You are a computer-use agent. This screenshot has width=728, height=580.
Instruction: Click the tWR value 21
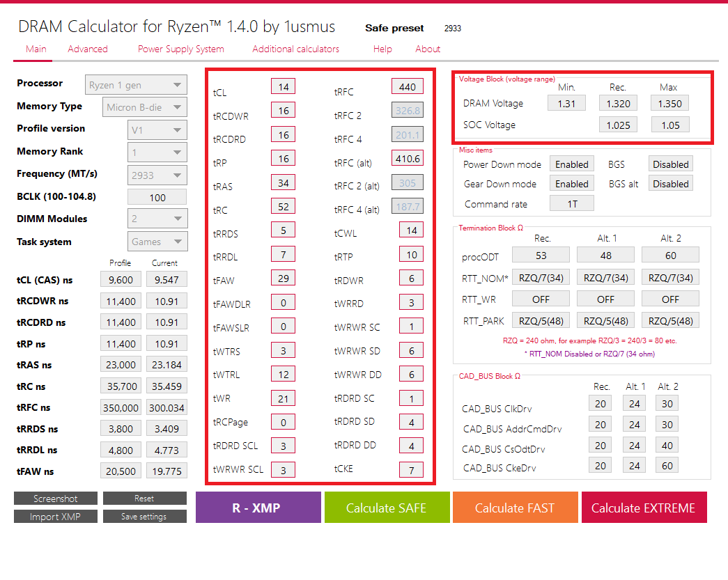pyautogui.click(x=284, y=398)
